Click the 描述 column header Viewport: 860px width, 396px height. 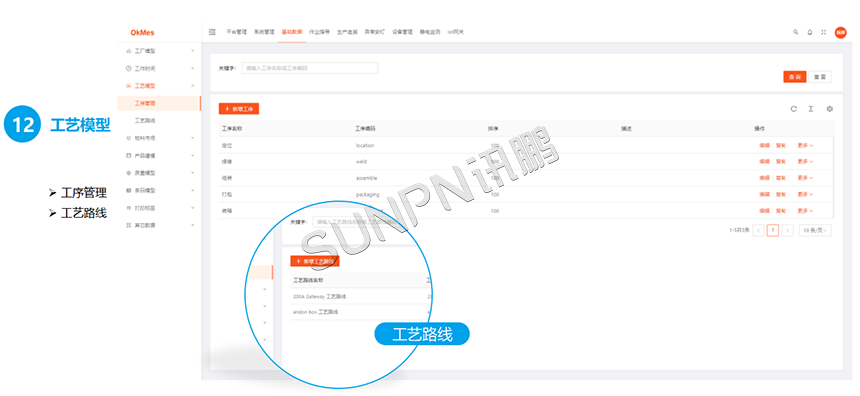(x=626, y=128)
